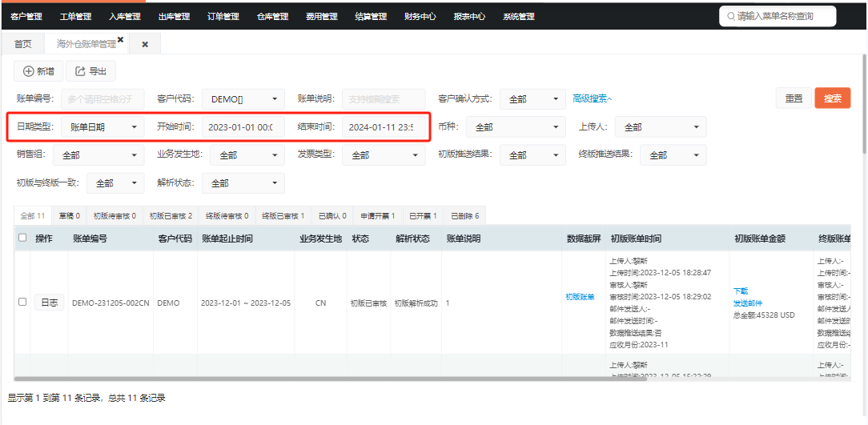868x425 pixels.
Task: Click the 下载 link in 初版账单金额
Action: point(740,291)
